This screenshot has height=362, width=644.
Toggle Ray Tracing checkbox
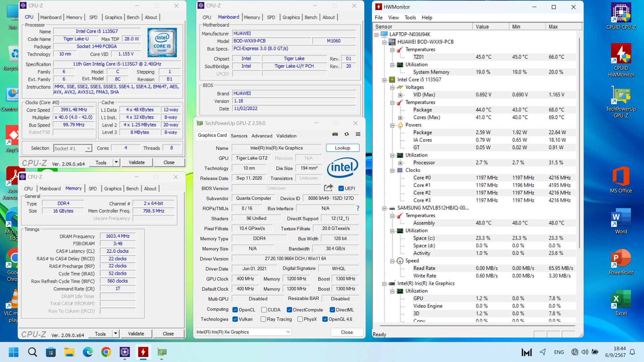pyautogui.click(x=263, y=319)
